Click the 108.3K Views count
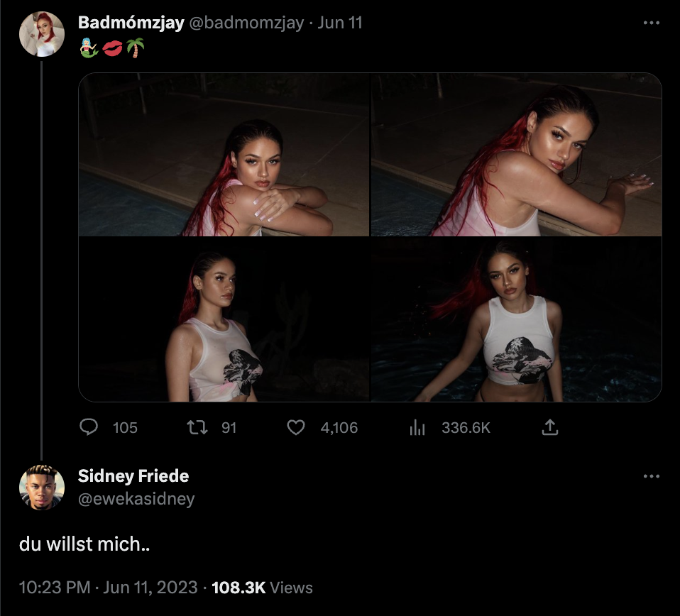Screen dimensions: 680x616 262,588
